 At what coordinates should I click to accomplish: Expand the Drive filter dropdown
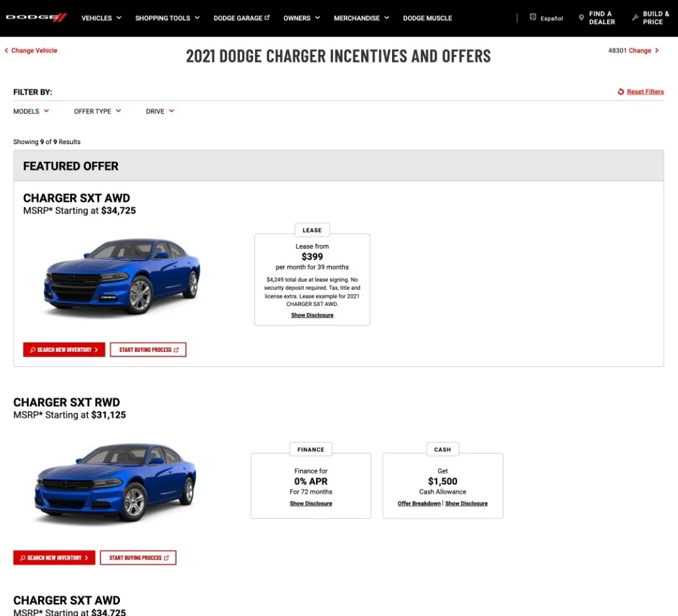[x=160, y=111]
